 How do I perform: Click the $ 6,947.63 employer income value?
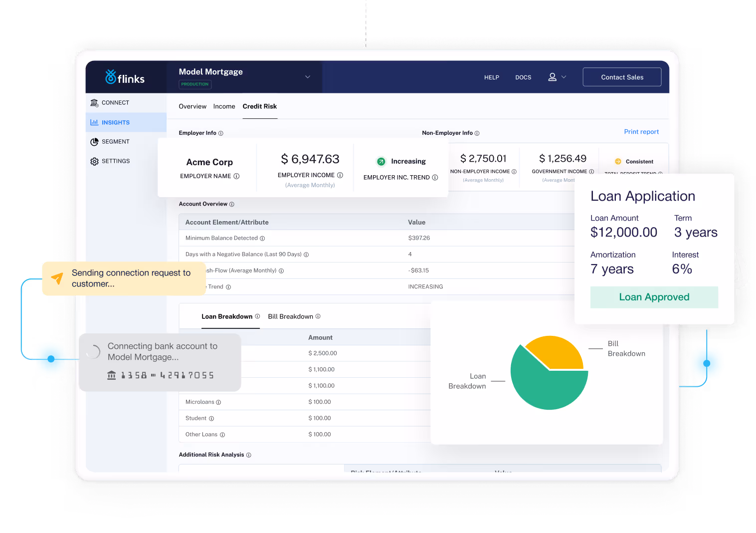[x=310, y=159]
